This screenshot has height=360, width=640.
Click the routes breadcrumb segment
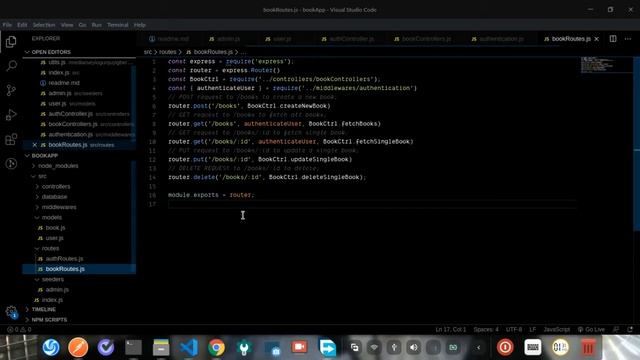click(167, 52)
